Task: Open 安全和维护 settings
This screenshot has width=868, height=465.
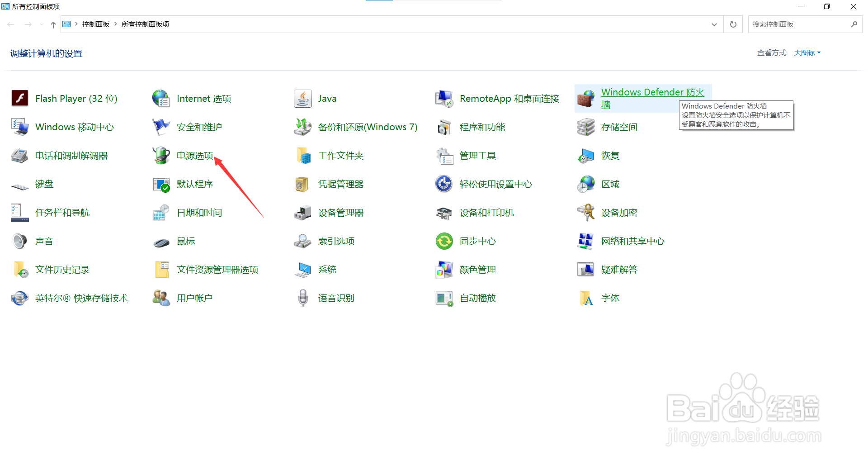Action: [199, 127]
